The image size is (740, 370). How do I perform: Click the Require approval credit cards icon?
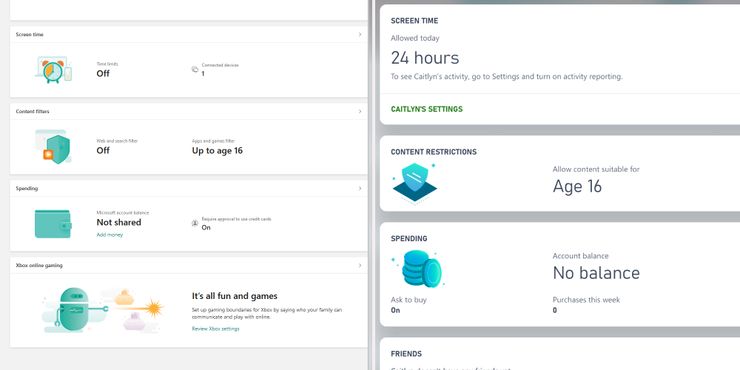click(x=195, y=223)
